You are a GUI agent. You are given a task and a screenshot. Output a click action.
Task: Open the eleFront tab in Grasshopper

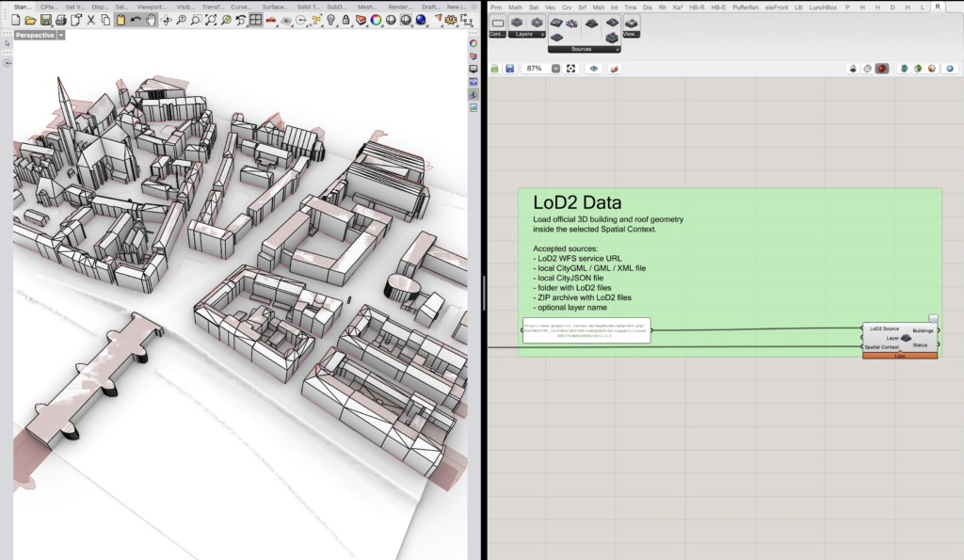click(777, 8)
